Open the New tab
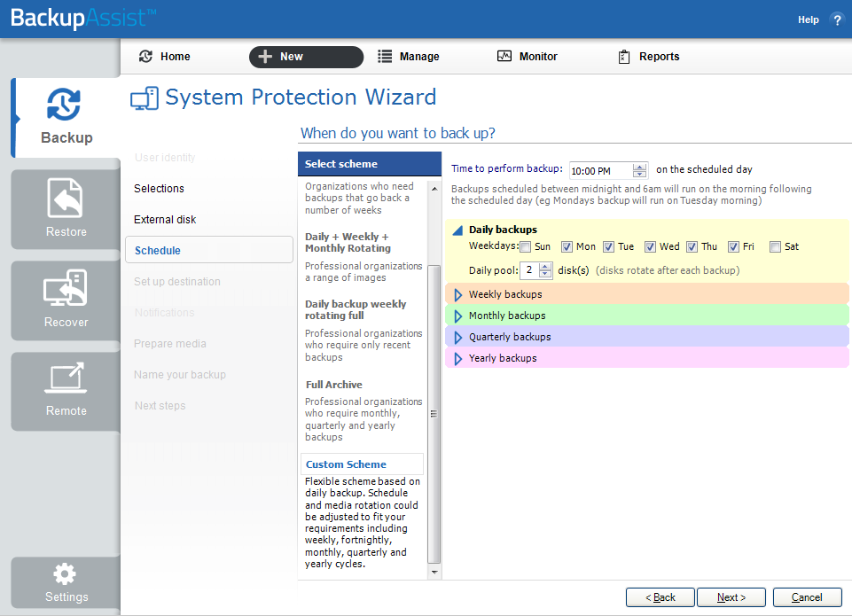Image resolution: width=852 pixels, height=616 pixels. (306, 57)
